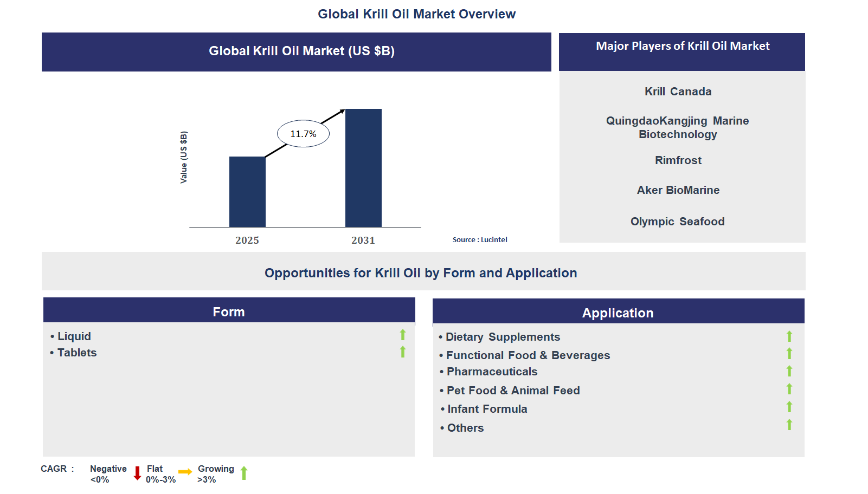Click the Major Players of Krill Oil Market header
868x494 pixels.
[x=682, y=46]
